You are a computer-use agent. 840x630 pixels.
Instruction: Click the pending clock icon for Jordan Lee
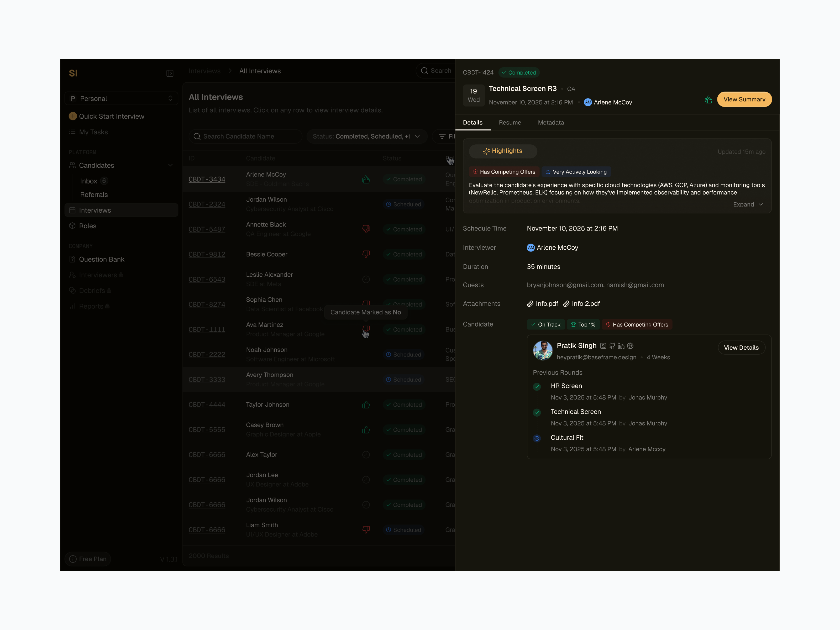[366, 480]
